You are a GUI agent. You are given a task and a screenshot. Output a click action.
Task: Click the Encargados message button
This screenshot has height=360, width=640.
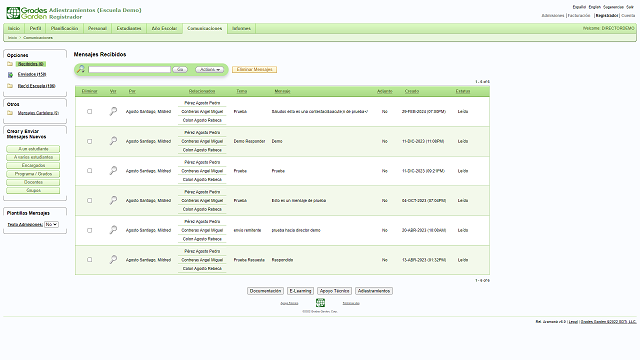33,165
